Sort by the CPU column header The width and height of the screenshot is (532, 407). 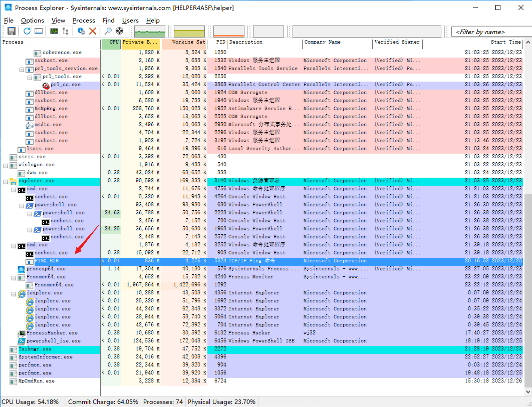point(111,42)
